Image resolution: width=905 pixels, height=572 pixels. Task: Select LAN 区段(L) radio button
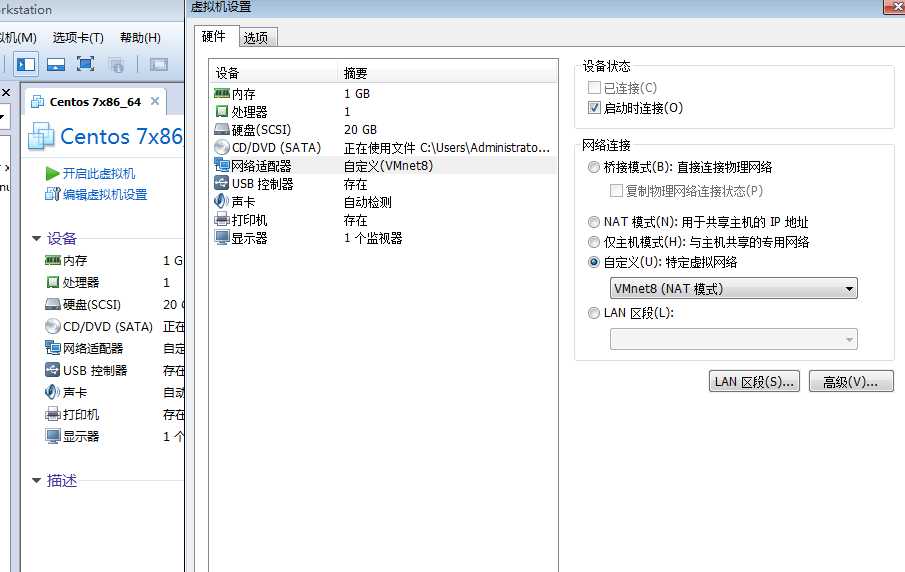593,313
